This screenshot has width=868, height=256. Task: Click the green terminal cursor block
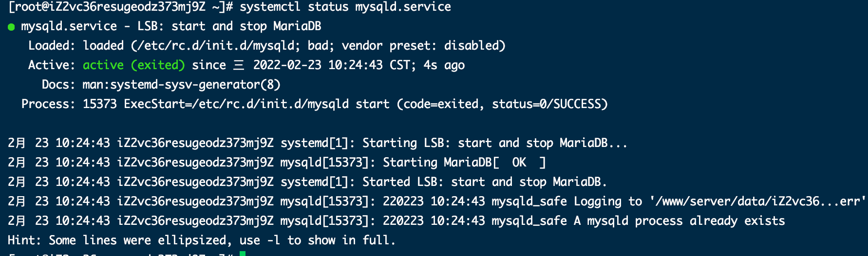pos(243,254)
